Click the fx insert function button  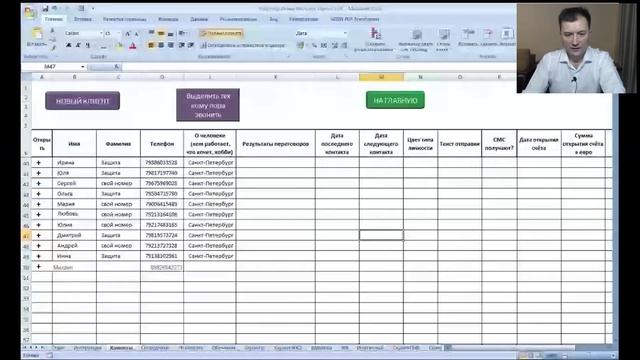[x=116, y=67]
